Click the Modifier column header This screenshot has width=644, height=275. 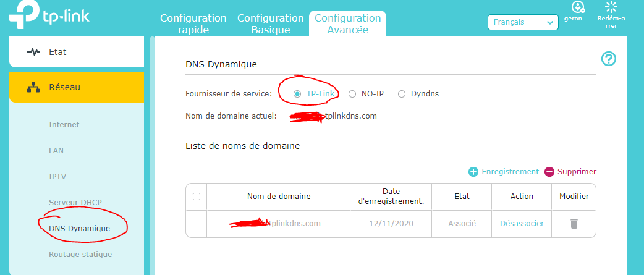click(574, 197)
